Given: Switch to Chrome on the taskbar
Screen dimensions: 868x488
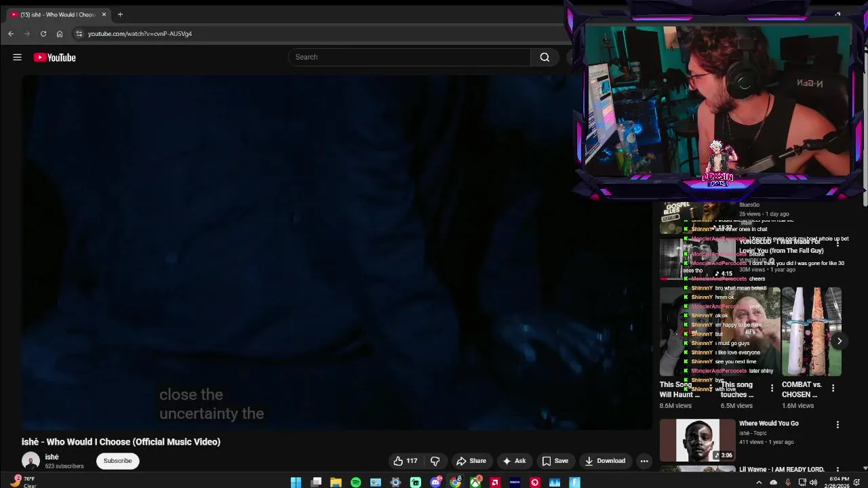Looking at the screenshot, I should [456, 483].
